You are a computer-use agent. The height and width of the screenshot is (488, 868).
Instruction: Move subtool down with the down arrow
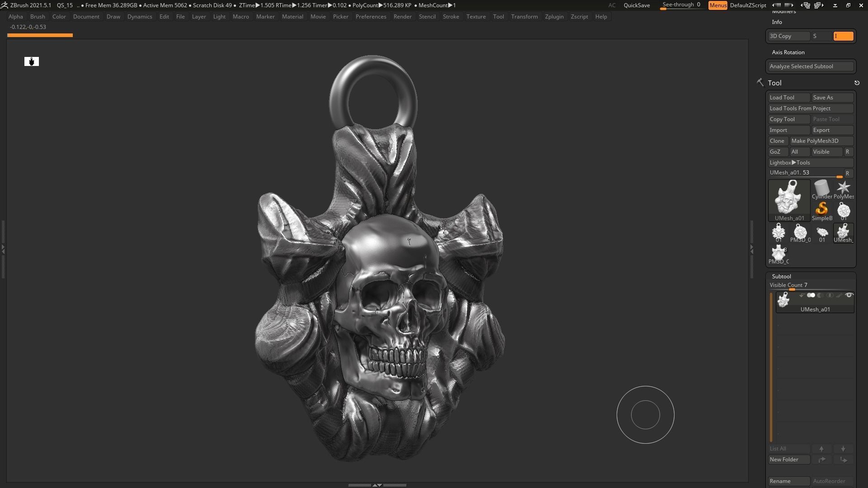(x=843, y=449)
